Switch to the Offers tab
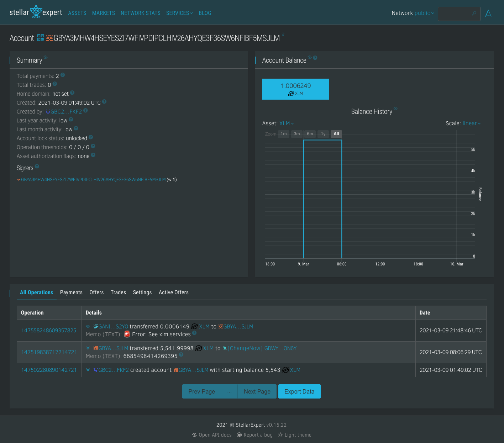This screenshot has height=443, width=504. pos(96,292)
